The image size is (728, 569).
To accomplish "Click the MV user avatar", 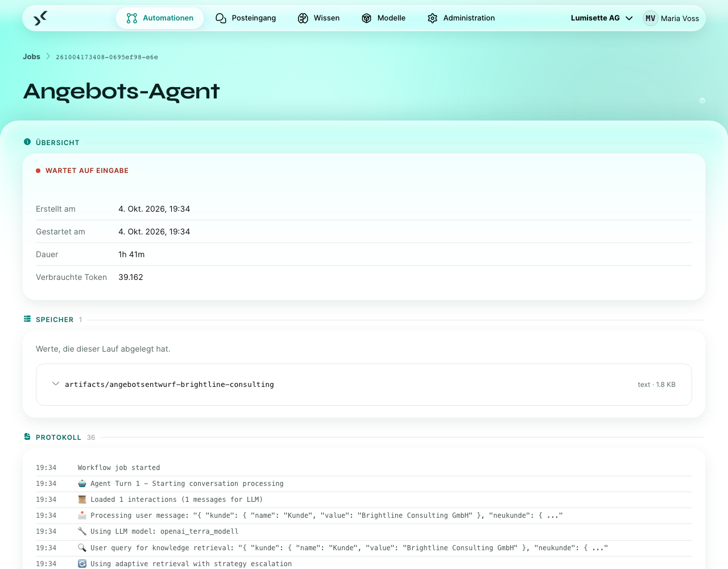I will (651, 18).
